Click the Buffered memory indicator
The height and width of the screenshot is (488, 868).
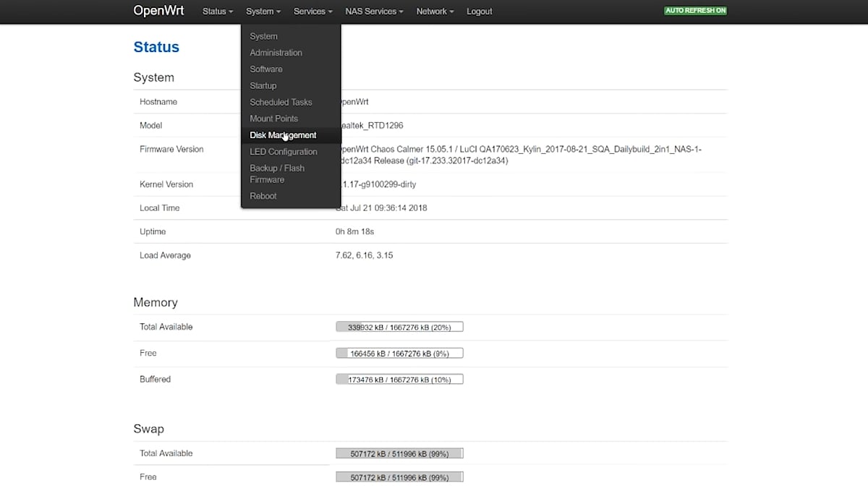tap(399, 379)
